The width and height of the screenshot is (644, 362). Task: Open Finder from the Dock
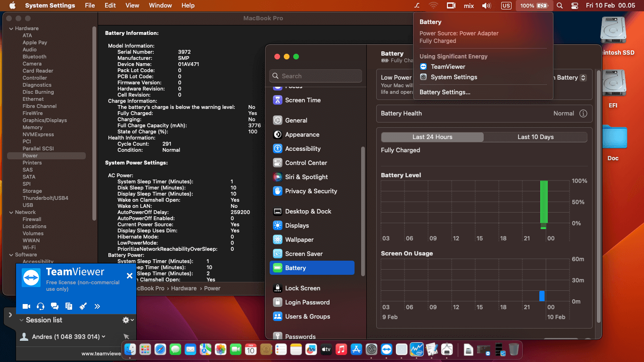[131, 349]
